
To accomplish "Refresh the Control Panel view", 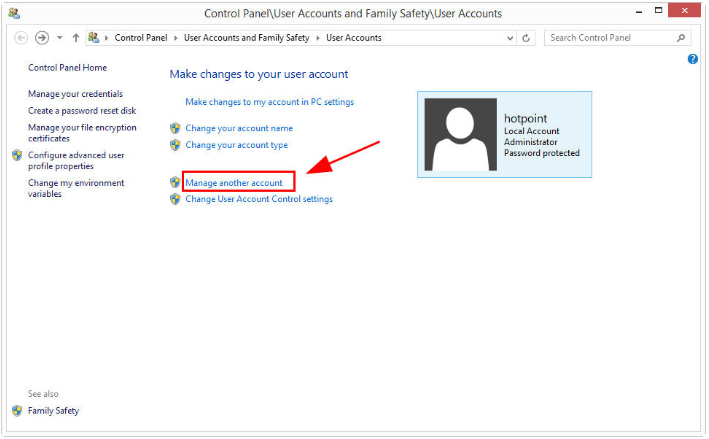I will pyautogui.click(x=526, y=38).
